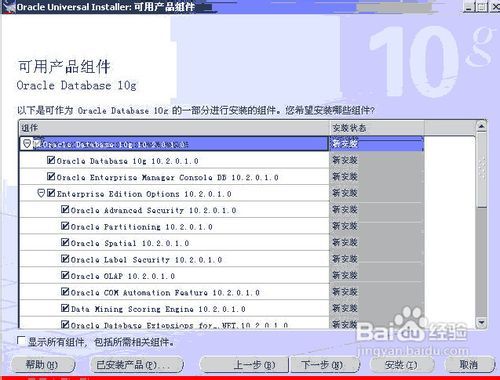Screen dimensions: 500x380
Task: Click 新安装 status of Oracle Spatial row
Action: tap(345, 242)
